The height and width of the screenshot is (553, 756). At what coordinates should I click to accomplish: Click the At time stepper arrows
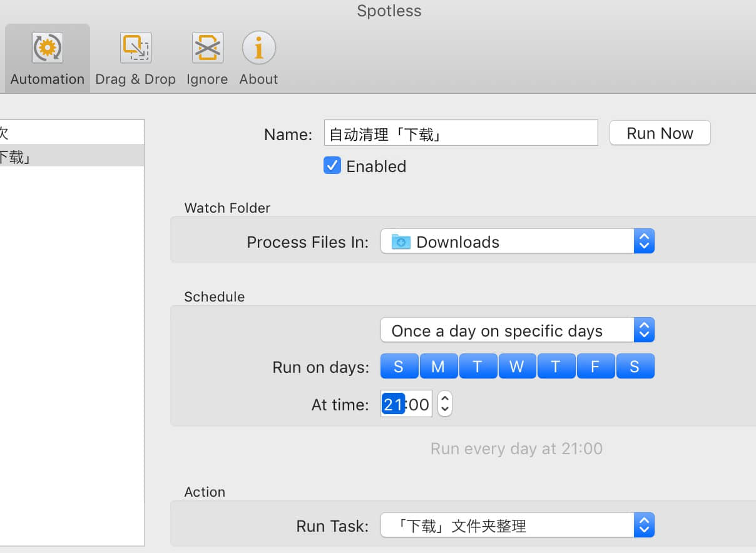point(444,404)
